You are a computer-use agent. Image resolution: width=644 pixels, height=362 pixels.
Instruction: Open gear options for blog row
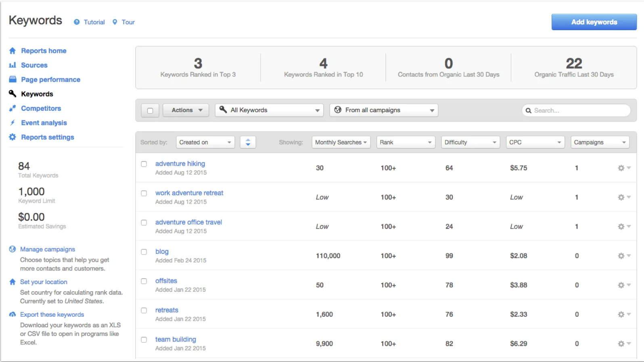[x=624, y=256]
